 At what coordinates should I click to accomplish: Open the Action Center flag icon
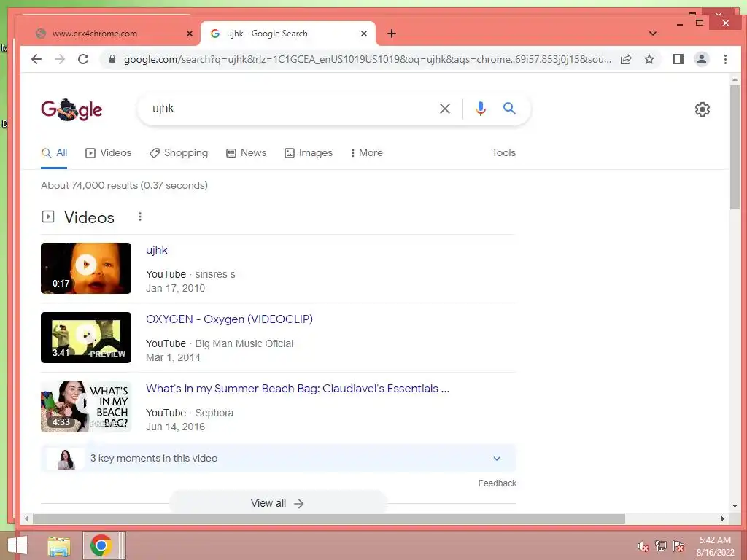coord(678,546)
